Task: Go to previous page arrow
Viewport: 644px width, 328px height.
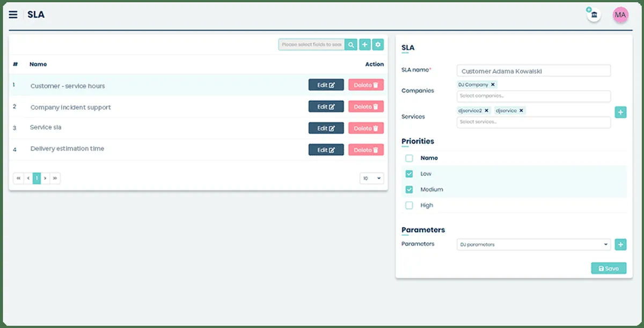Action: [28, 178]
